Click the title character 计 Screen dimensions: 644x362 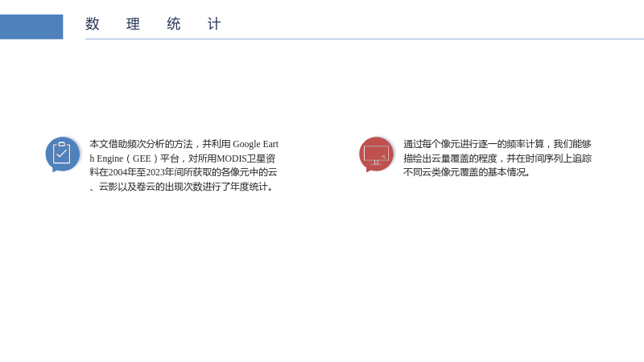(x=214, y=24)
